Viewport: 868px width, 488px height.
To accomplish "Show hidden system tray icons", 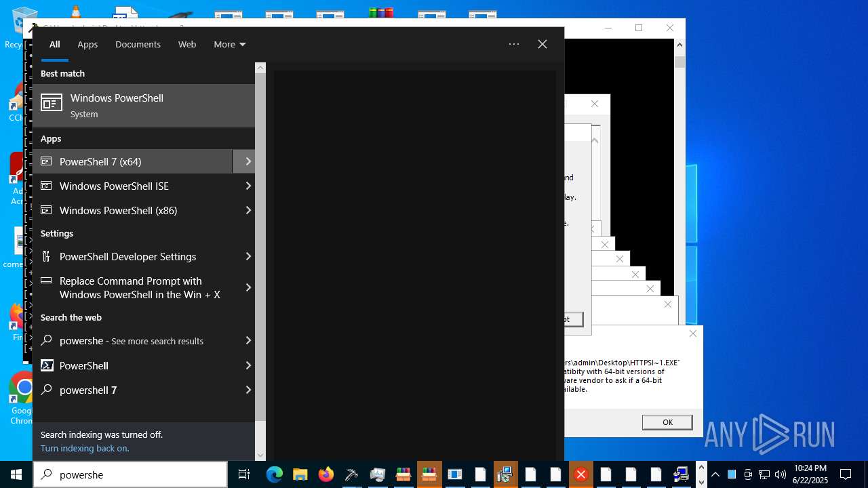I will [x=715, y=474].
